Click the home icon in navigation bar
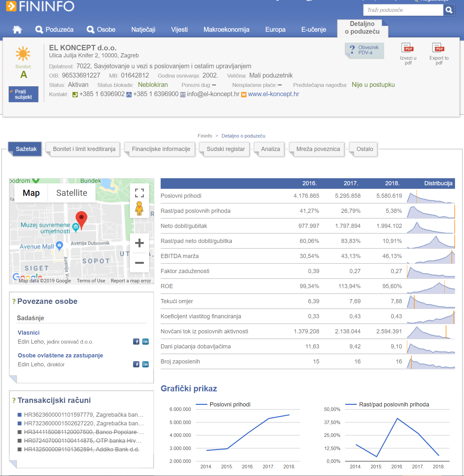The image size is (464, 476). pyautogui.click(x=17, y=29)
